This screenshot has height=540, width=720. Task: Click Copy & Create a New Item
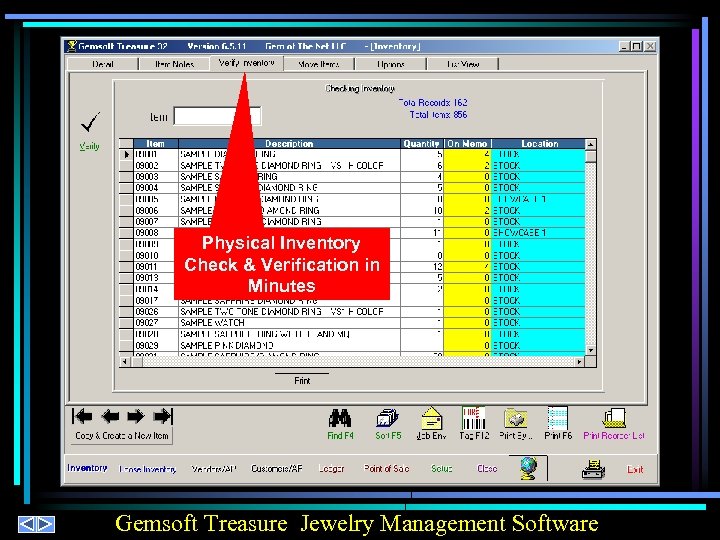(122, 436)
